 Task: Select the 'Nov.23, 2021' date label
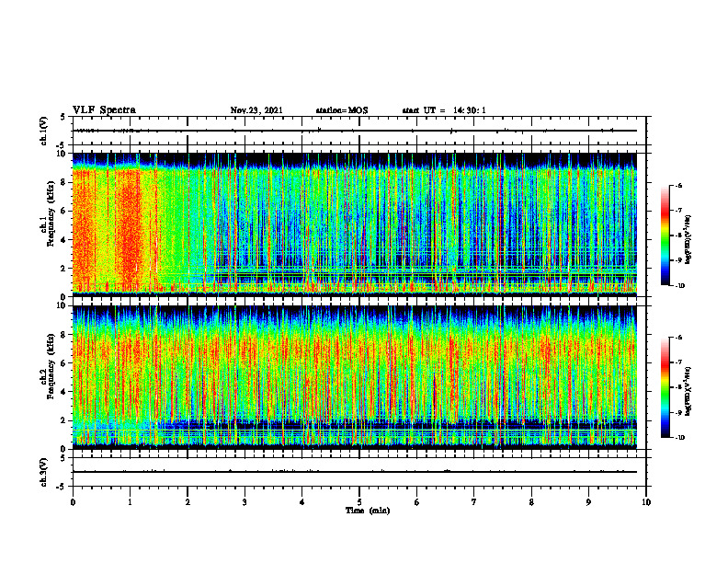[x=256, y=110]
